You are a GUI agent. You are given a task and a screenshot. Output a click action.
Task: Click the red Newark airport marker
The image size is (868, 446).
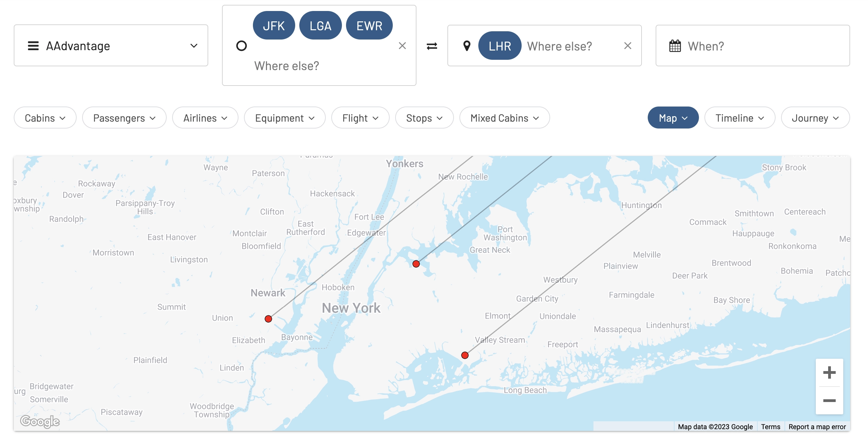268,319
